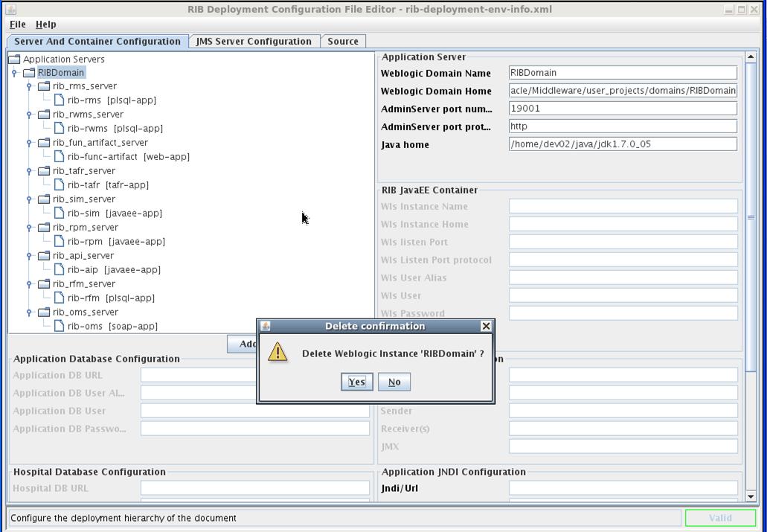Select rib_rpm_server tree label
This screenshot has height=532, width=767.
tap(86, 228)
